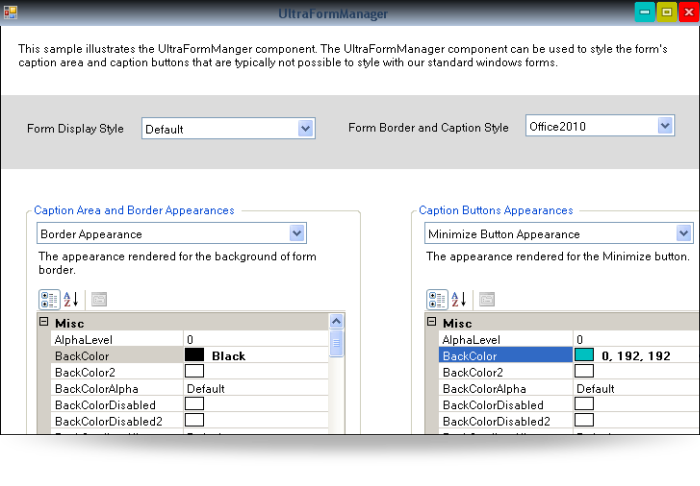Screen dimensions: 700x486
Task: Click the Form Display Style label
Action: (75, 129)
